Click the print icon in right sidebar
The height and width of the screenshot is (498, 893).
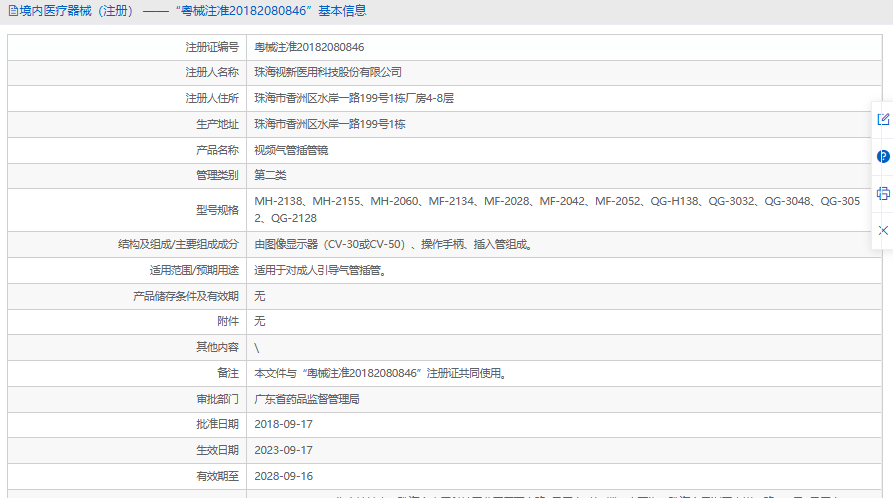pyautogui.click(x=883, y=194)
